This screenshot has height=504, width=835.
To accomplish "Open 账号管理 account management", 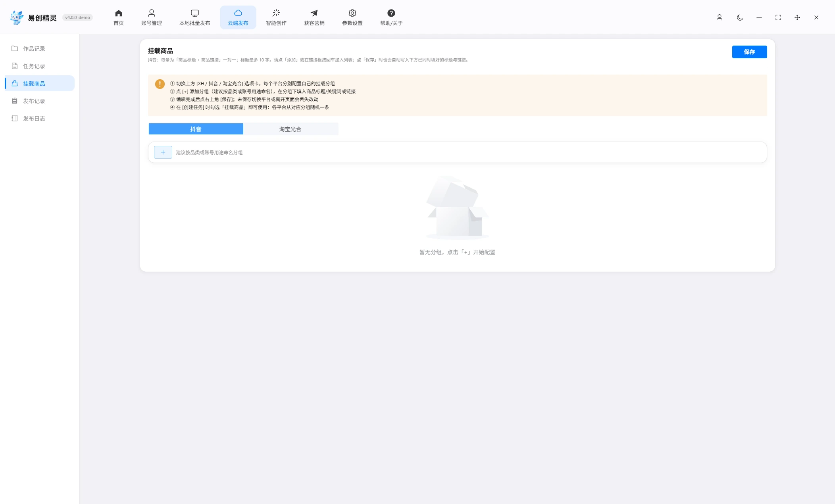I will [152, 17].
